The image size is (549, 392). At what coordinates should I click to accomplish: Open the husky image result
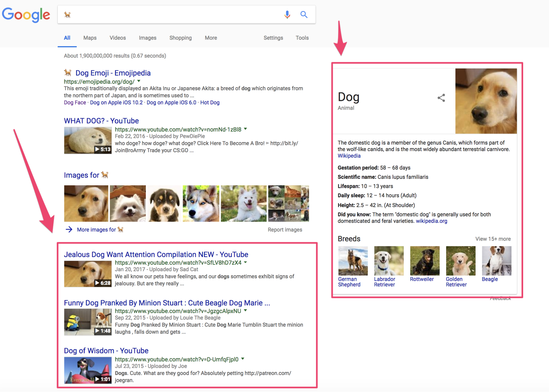[201, 204]
